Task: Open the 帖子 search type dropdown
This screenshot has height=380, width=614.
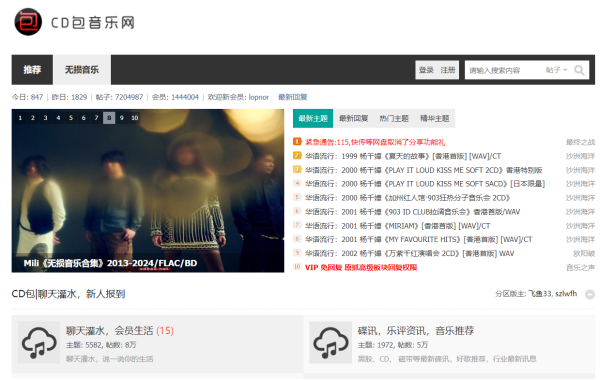Action: point(556,70)
